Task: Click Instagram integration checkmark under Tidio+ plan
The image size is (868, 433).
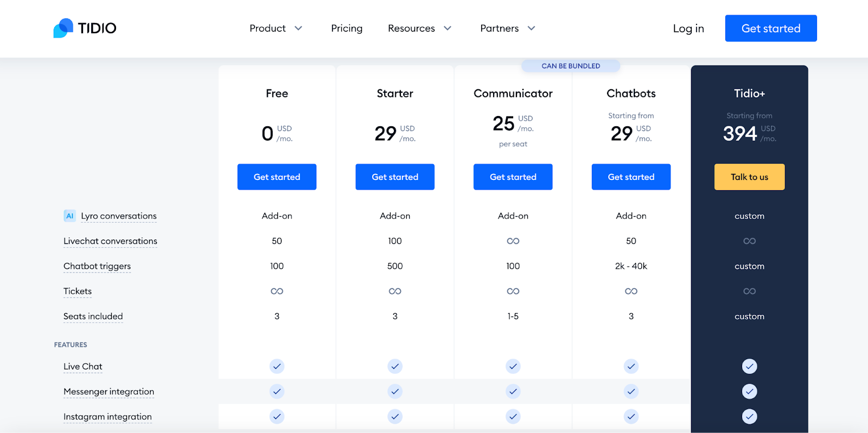Action: [x=749, y=416]
